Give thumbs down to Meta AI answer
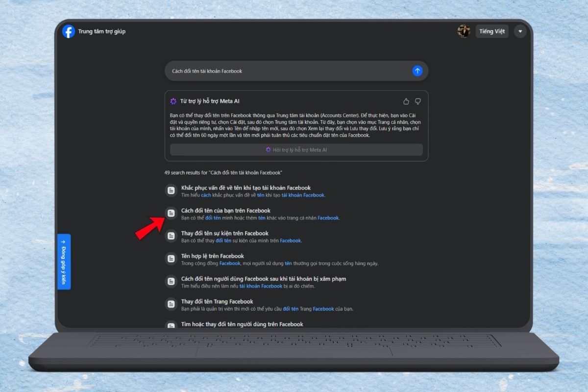 [x=418, y=101]
